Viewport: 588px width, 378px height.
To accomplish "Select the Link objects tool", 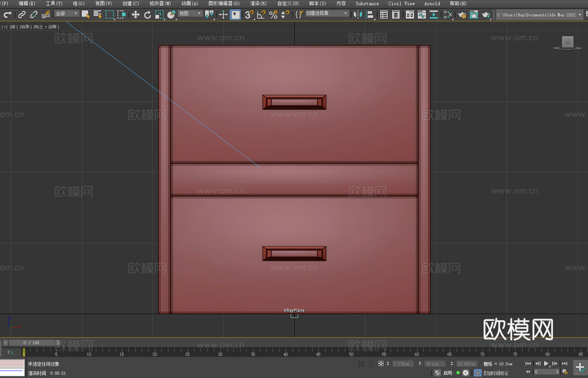I will 22,14.
